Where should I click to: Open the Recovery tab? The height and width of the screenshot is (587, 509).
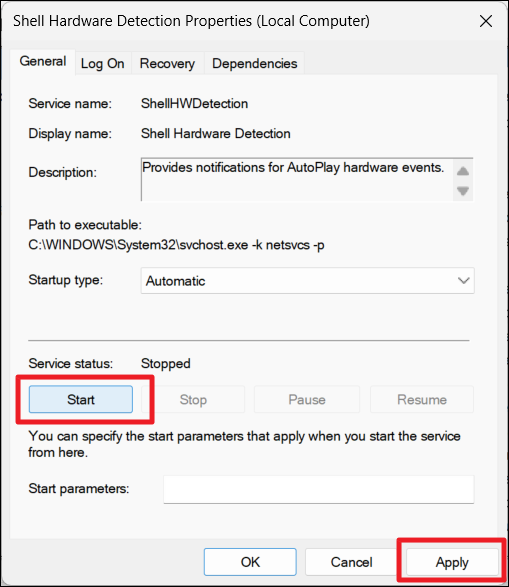167,64
